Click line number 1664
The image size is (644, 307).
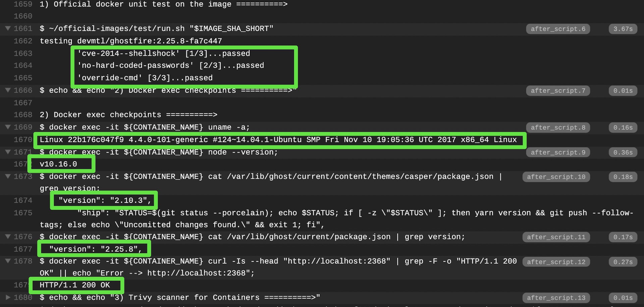point(23,65)
